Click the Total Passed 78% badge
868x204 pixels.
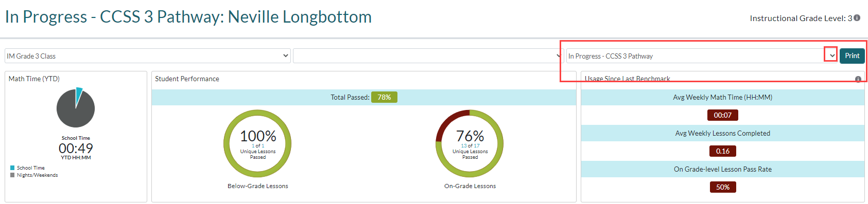click(384, 97)
